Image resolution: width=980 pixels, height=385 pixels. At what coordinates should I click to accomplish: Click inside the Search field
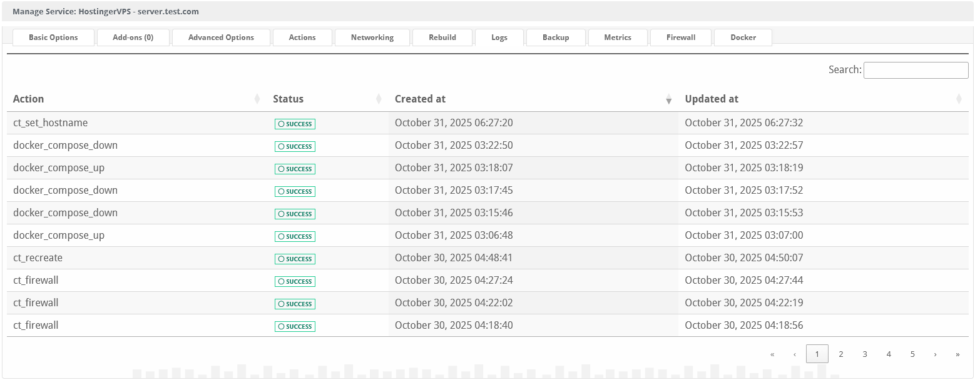point(916,70)
